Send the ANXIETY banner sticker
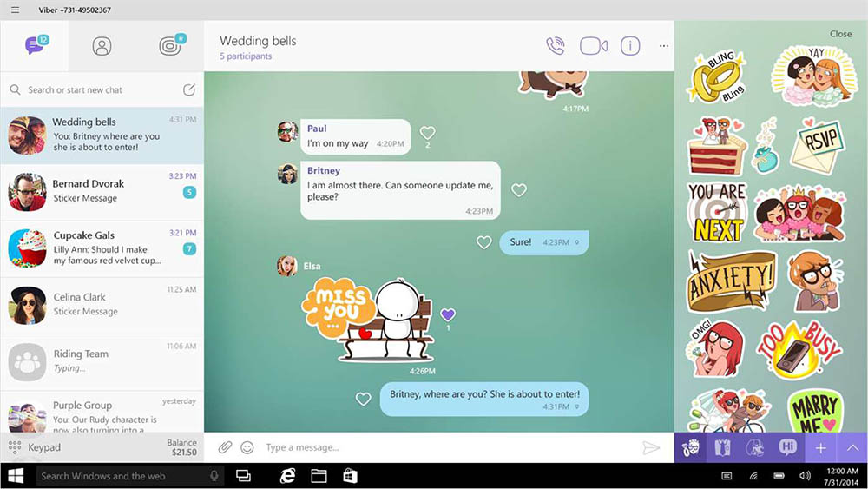Image resolution: width=868 pixels, height=489 pixels. click(731, 281)
